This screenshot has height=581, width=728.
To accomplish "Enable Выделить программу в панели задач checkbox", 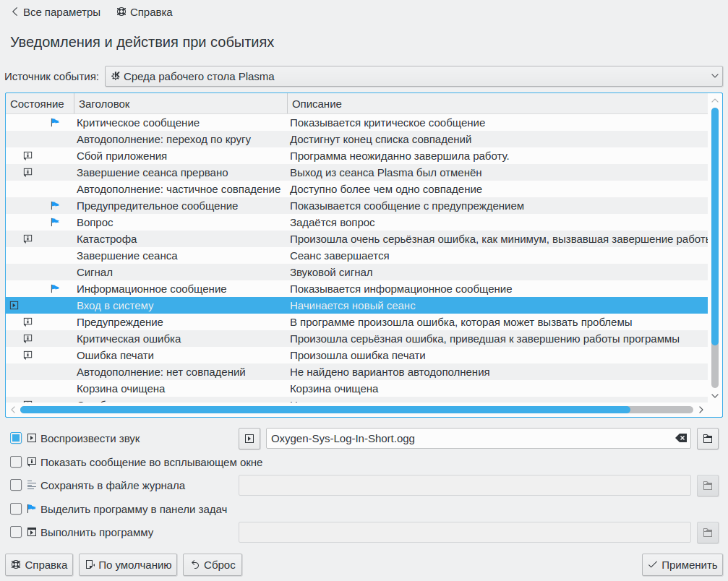I will coord(16,509).
